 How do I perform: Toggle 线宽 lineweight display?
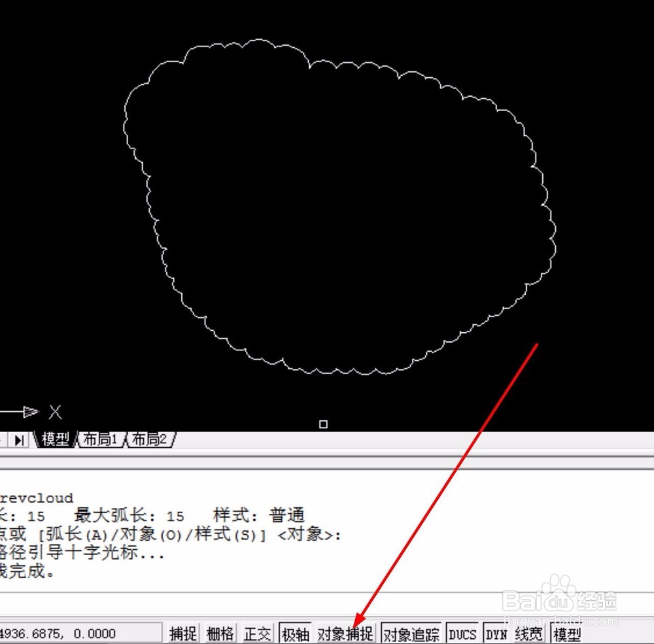tap(528, 634)
